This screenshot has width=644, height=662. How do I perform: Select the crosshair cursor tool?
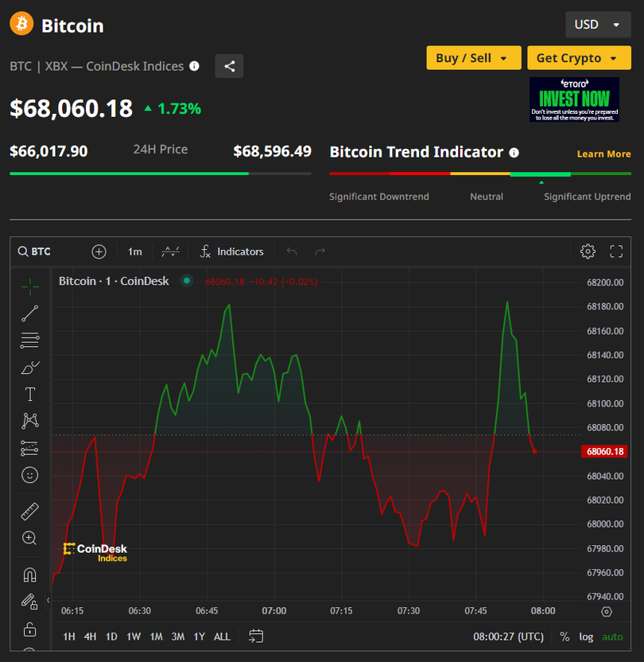pos(29,286)
